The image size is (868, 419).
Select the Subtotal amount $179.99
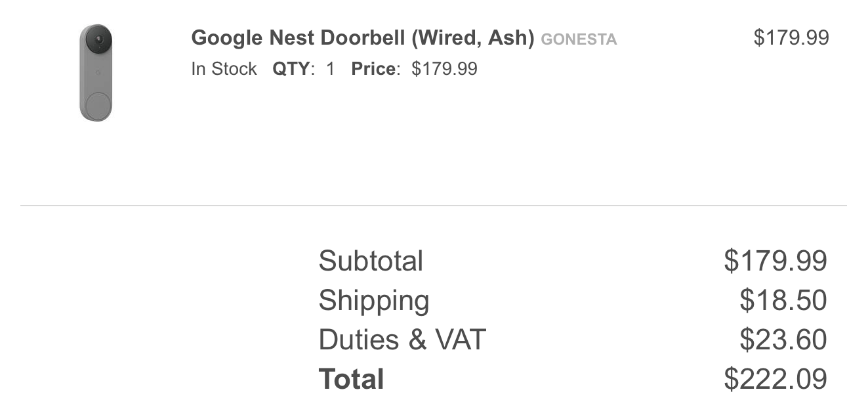(775, 261)
